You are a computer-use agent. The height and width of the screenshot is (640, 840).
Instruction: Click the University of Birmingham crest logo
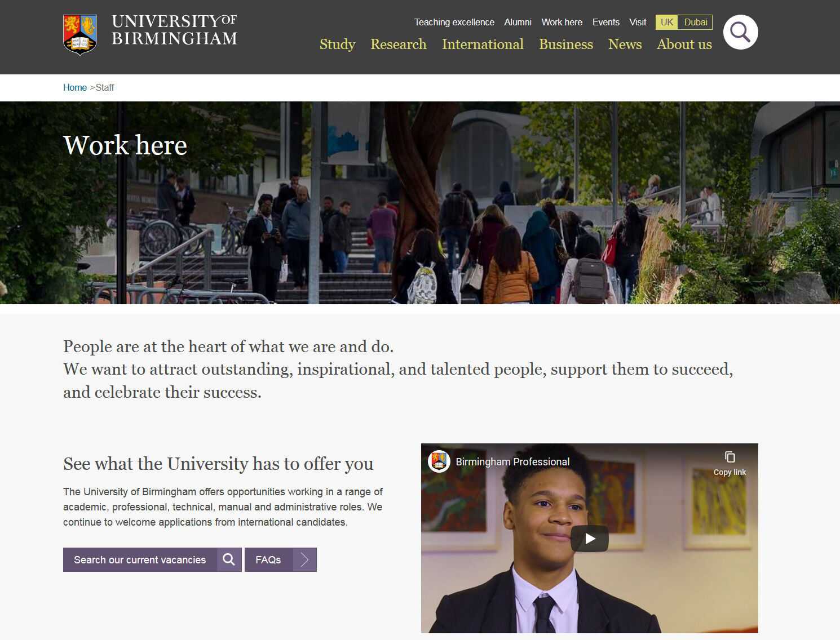(80, 35)
